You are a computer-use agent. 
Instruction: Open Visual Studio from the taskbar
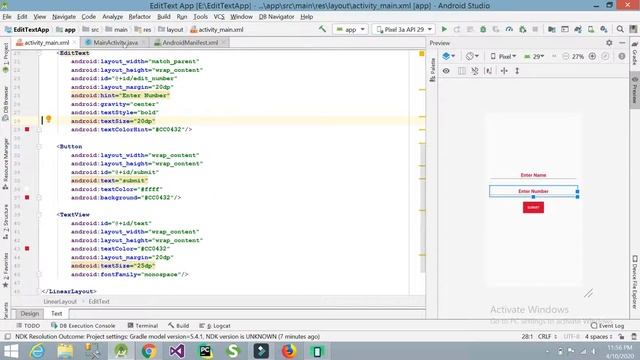(177, 351)
